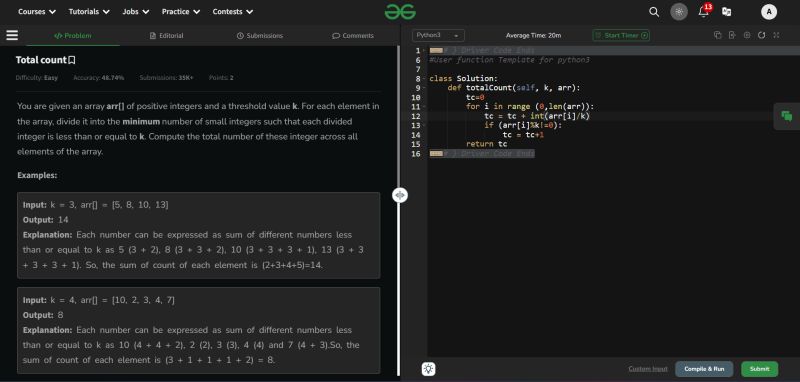Open the user profile avatar
Image resolution: width=800 pixels, height=382 pixels.
click(769, 12)
